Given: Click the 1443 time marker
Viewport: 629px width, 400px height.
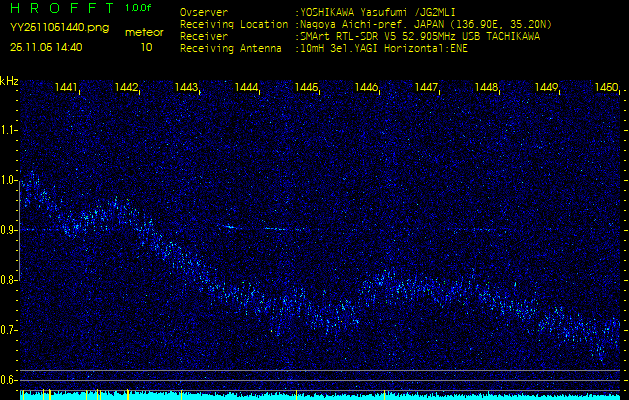Looking at the screenshot, I should [x=186, y=88].
